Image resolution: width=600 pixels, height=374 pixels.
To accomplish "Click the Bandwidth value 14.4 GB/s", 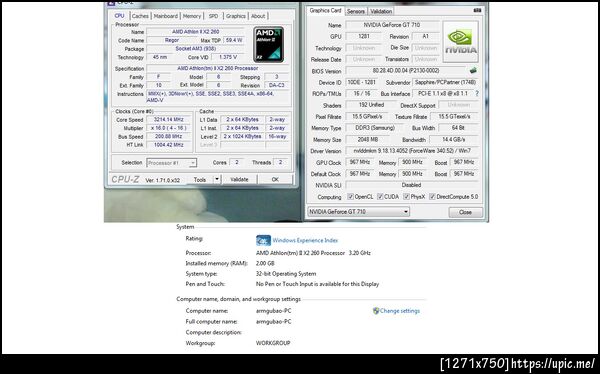I will click(453, 140).
